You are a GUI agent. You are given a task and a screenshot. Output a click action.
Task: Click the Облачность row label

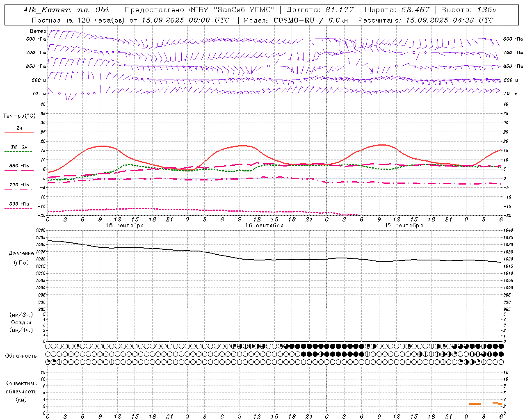tap(21, 356)
